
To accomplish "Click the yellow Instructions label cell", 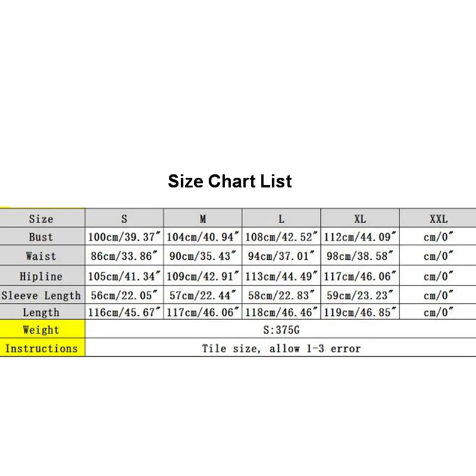I will (x=42, y=347).
